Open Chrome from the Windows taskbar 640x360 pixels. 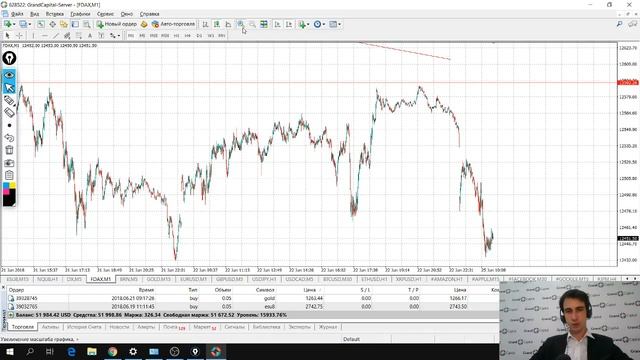click(x=112, y=351)
